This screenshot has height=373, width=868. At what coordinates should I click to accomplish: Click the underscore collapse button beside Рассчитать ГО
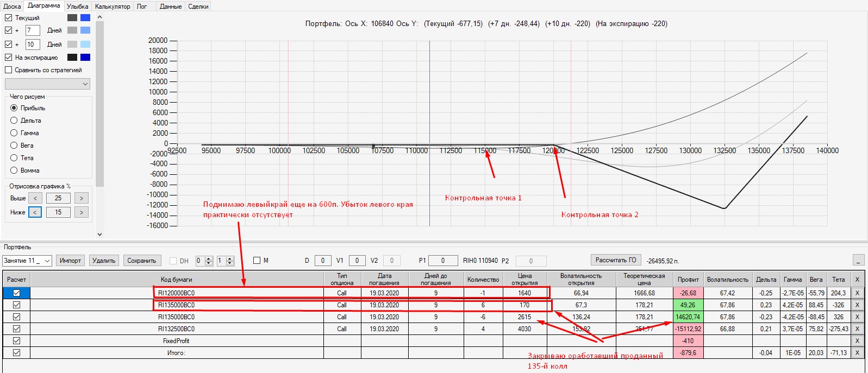(x=858, y=260)
